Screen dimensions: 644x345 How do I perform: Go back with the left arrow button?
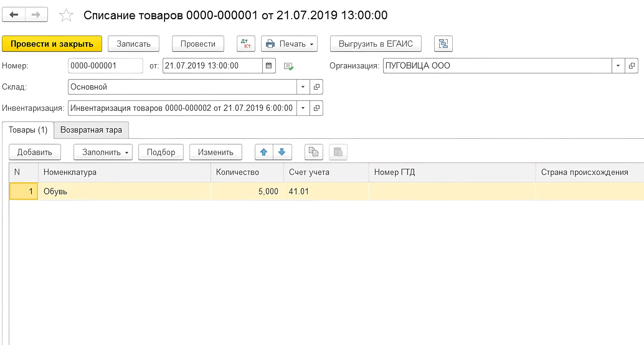coord(14,15)
